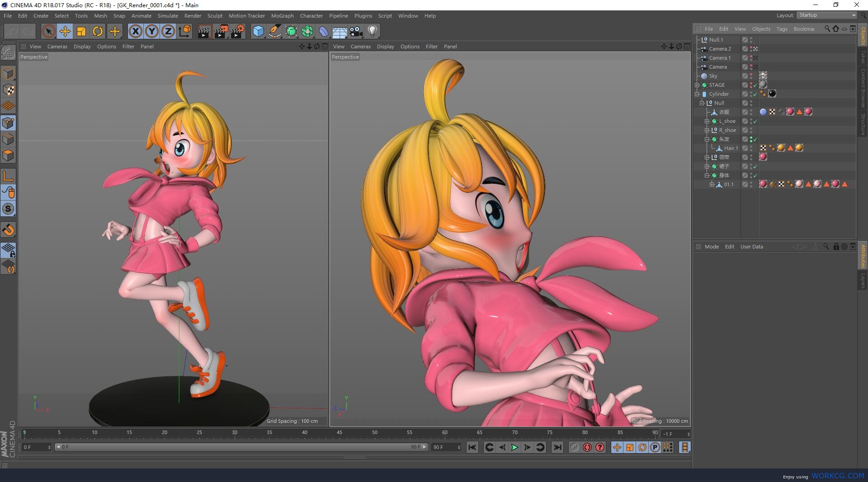
Task: Step to the next frame
Action: (x=527, y=447)
